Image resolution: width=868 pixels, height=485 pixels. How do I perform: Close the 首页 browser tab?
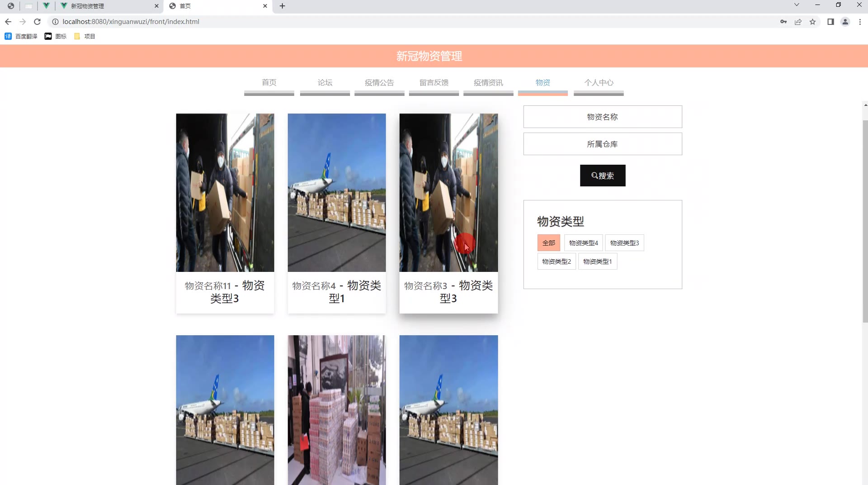pyautogui.click(x=265, y=6)
